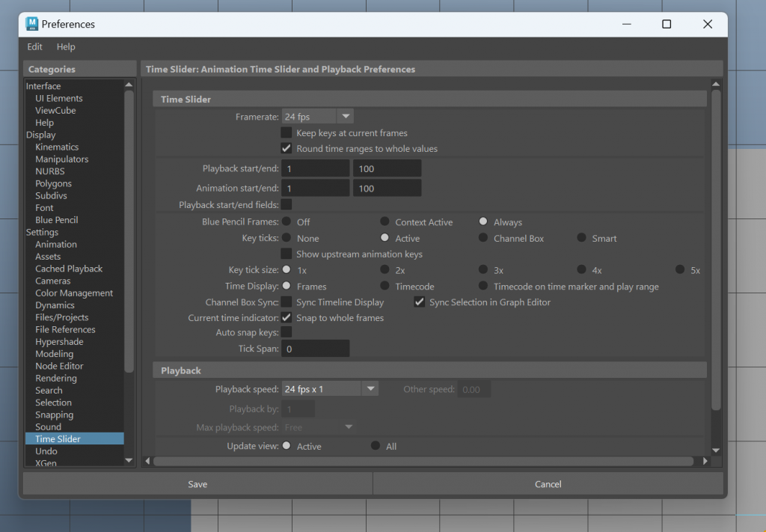Click Categories list scroll down arrow
The height and width of the screenshot is (532, 766).
[x=129, y=460]
